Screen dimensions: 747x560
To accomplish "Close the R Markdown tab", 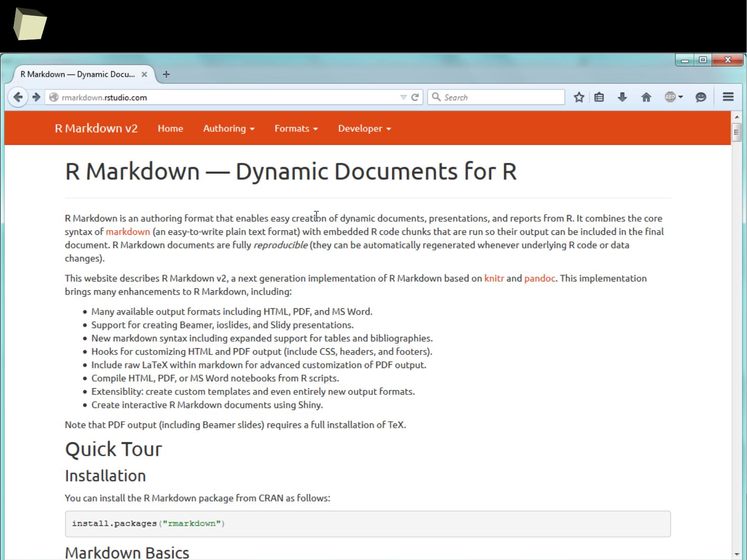I will coord(144,74).
